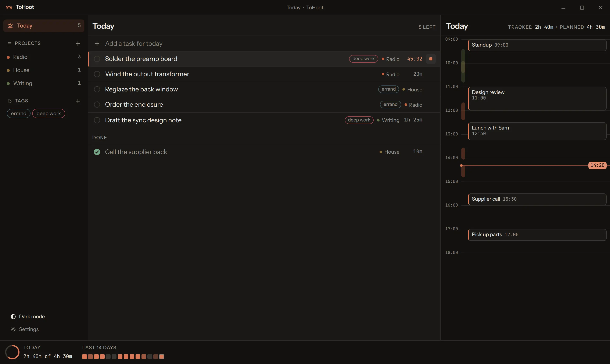Image resolution: width=610 pixels, height=364 pixels.
Task: Click the 45:02 running timer value
Action: (x=415, y=59)
